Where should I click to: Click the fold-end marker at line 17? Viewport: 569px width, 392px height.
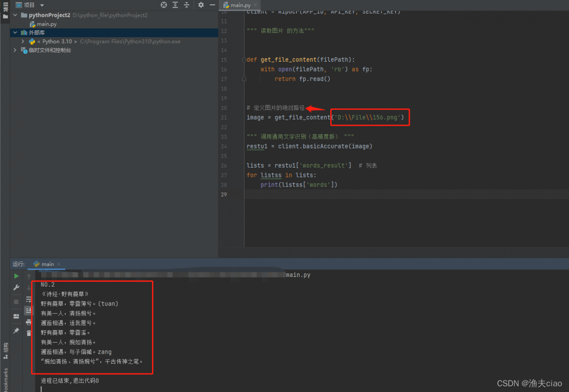coord(244,79)
